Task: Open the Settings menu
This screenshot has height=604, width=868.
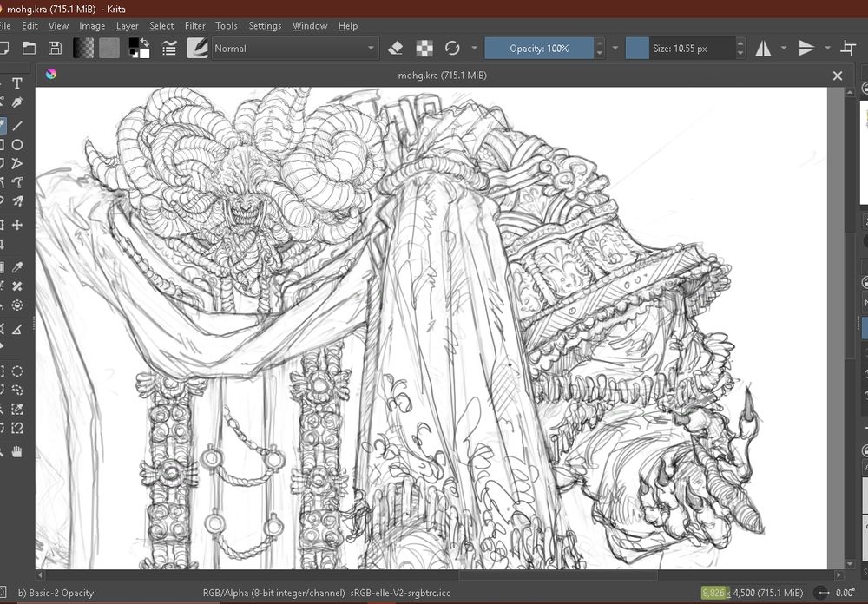Action: tap(265, 25)
